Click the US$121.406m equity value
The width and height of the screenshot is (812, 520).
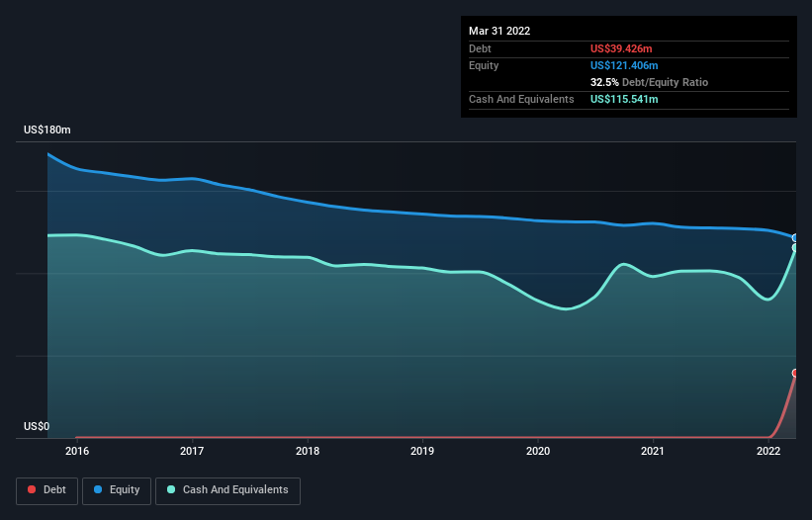(624, 65)
